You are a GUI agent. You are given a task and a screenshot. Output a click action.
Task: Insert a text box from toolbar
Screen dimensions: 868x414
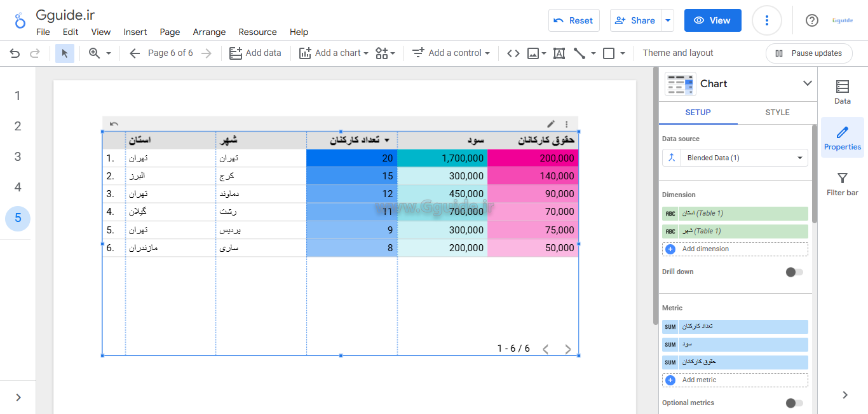[x=559, y=53]
